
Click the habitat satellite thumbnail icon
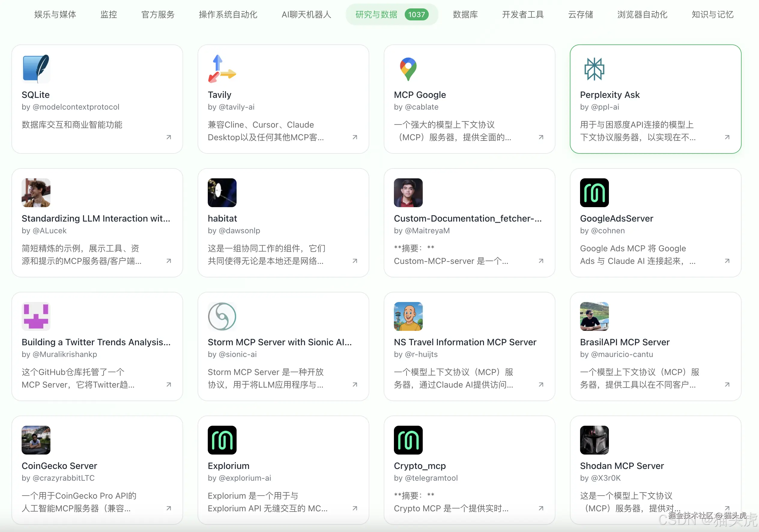click(222, 192)
